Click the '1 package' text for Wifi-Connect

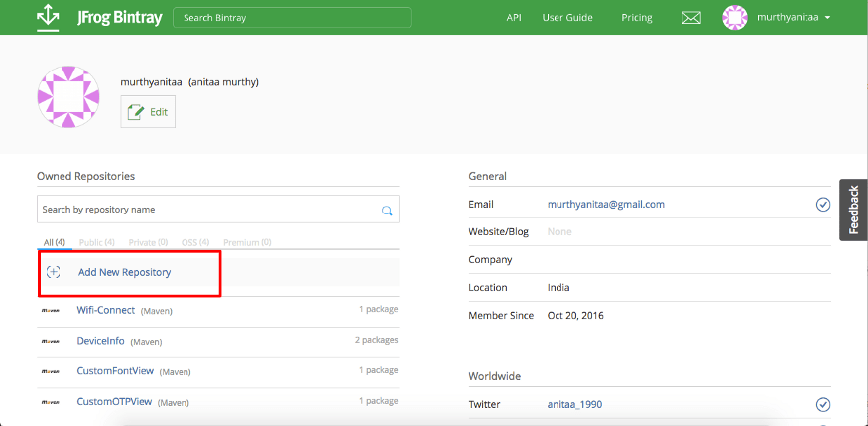(x=379, y=309)
